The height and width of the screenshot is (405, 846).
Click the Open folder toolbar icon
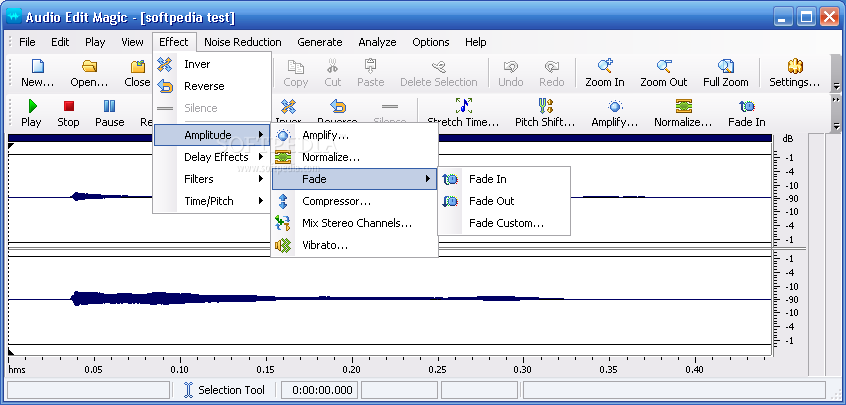click(x=89, y=66)
